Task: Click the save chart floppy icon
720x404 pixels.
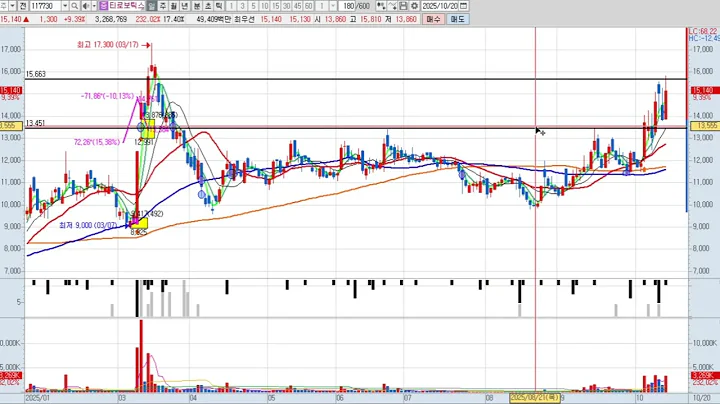Action: coord(403,6)
